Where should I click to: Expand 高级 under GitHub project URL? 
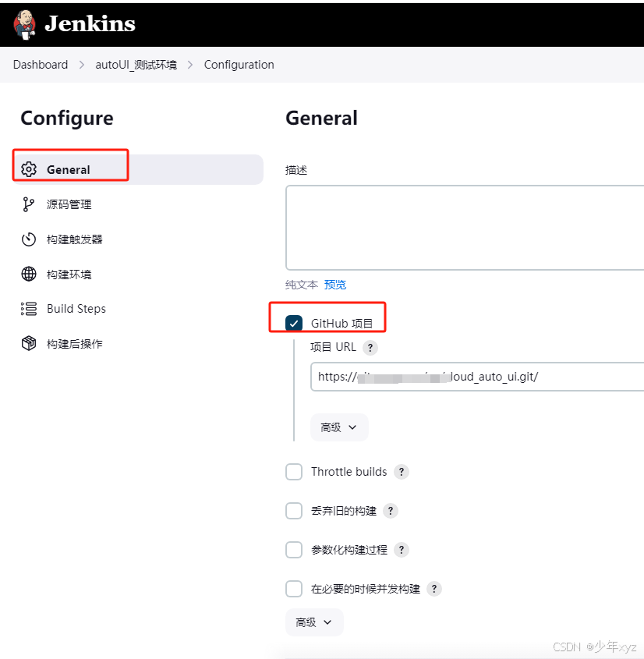[339, 427]
